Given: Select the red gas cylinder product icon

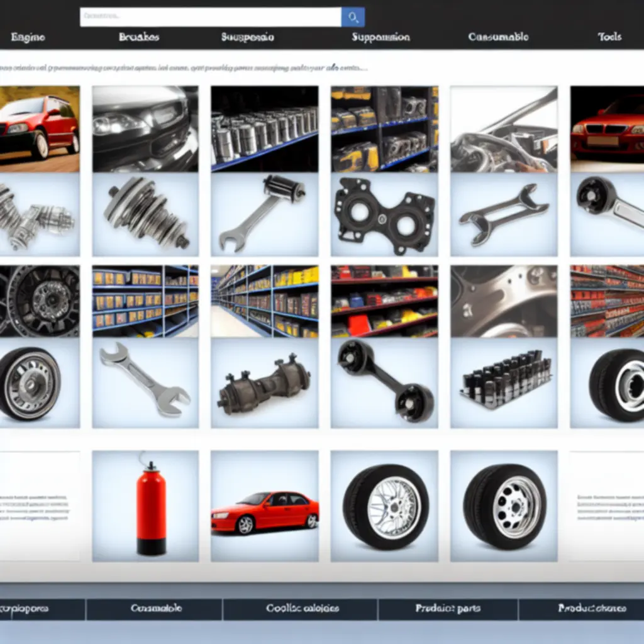Looking at the screenshot, I should 151,507.
